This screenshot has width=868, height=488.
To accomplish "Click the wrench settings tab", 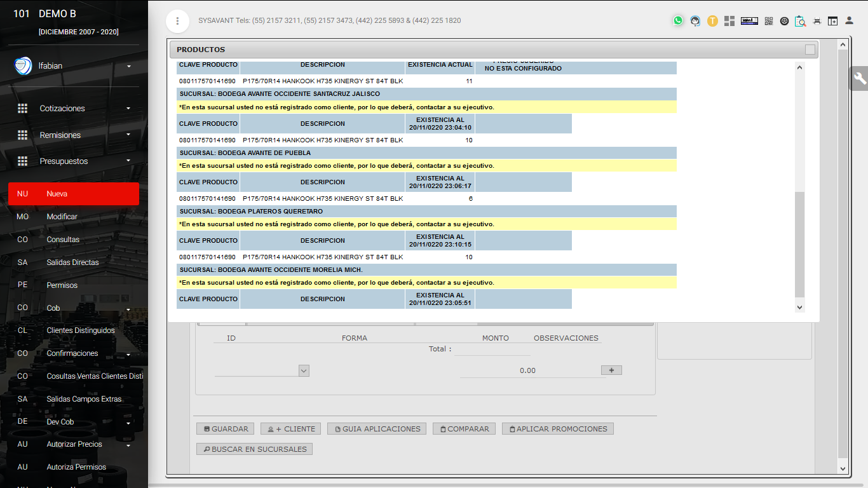I will [860, 79].
